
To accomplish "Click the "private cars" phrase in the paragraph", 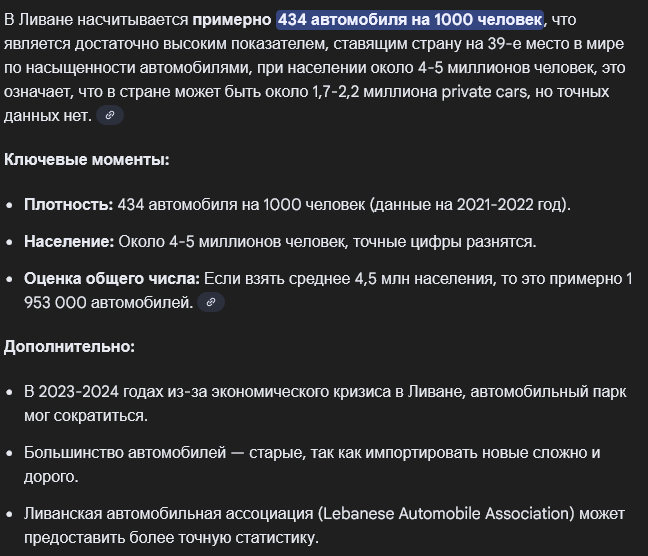I will (485, 92).
